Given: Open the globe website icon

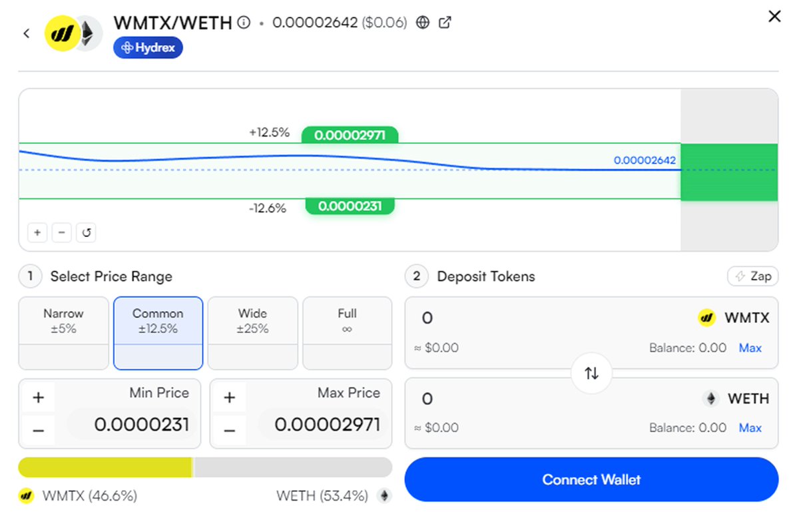Looking at the screenshot, I should click(423, 23).
